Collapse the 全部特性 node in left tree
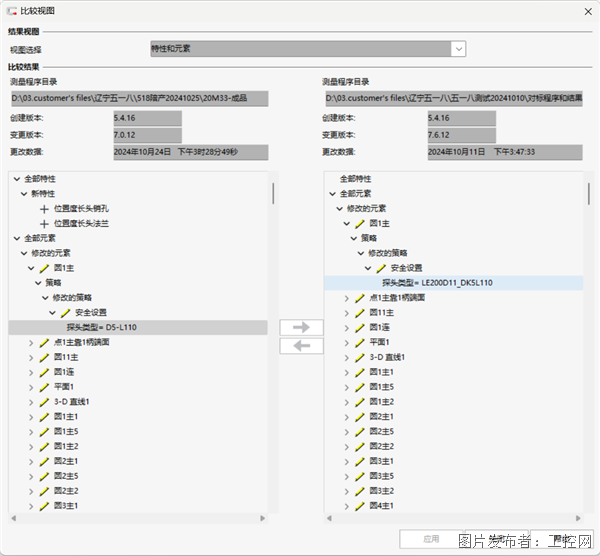This screenshot has height=556, width=600. coord(16,178)
